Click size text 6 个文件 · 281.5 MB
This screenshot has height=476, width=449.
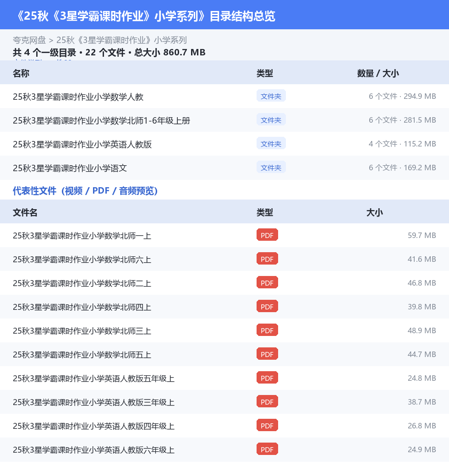pos(402,120)
